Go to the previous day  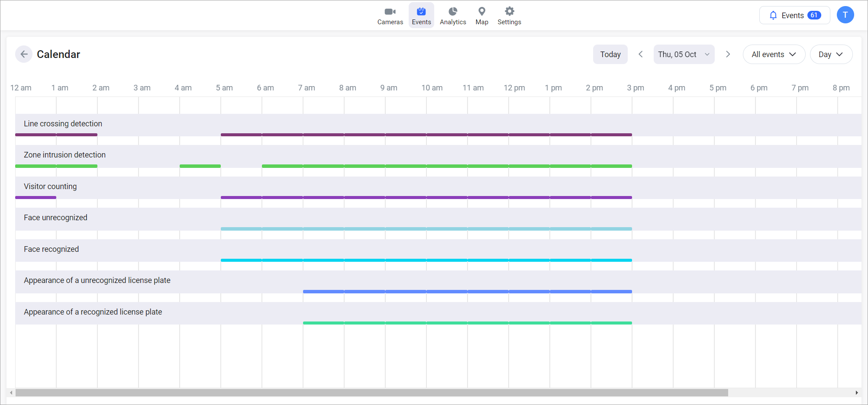(640, 54)
